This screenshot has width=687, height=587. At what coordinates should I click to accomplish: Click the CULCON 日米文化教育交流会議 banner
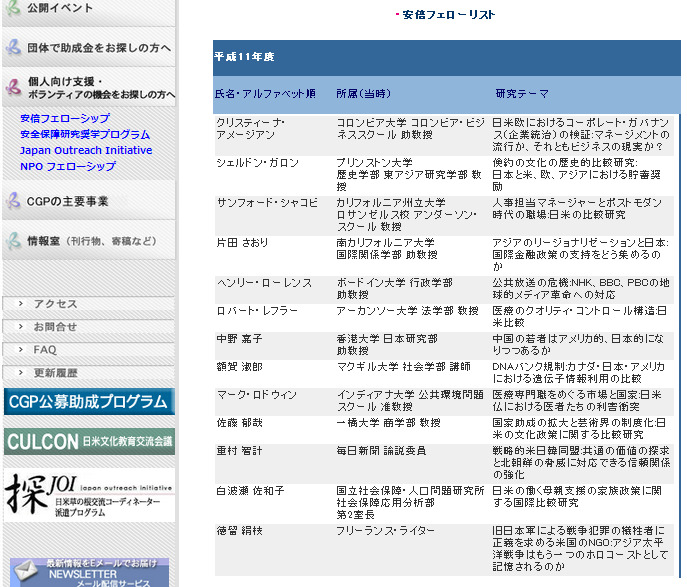tap(89, 441)
